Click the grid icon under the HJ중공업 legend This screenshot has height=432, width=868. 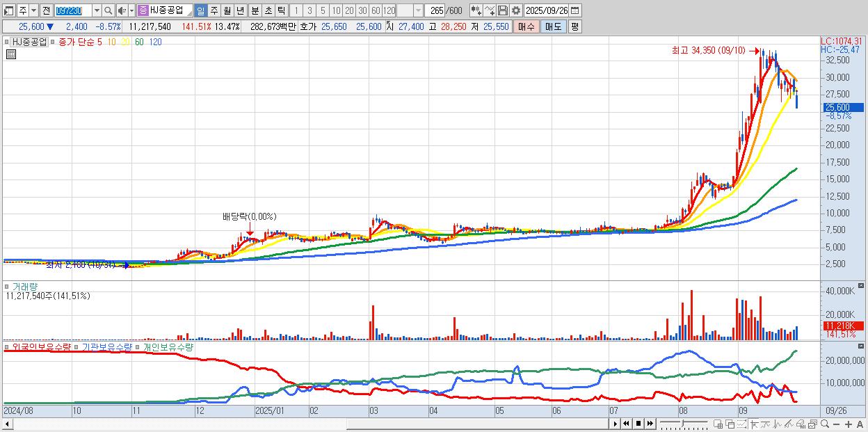[x=10, y=54]
